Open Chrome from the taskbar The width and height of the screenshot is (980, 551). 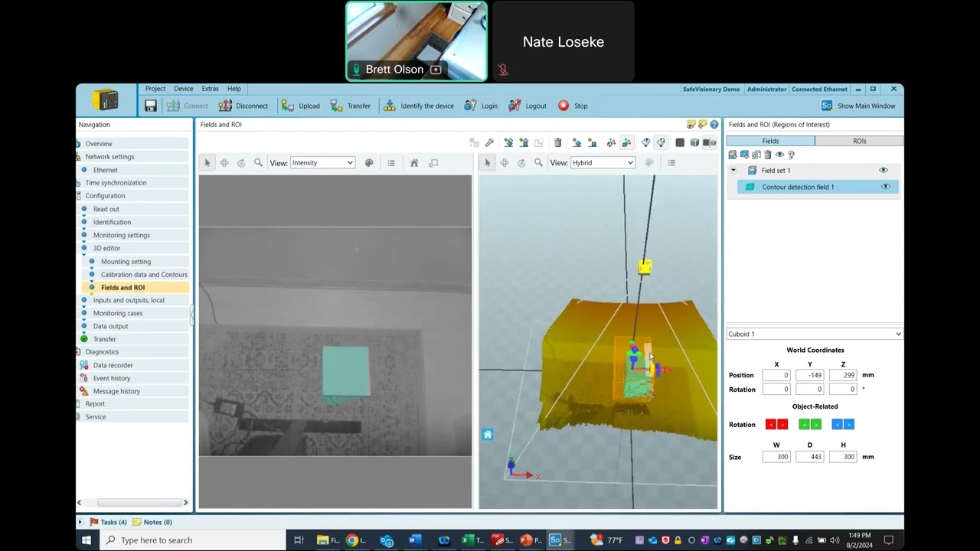352,540
